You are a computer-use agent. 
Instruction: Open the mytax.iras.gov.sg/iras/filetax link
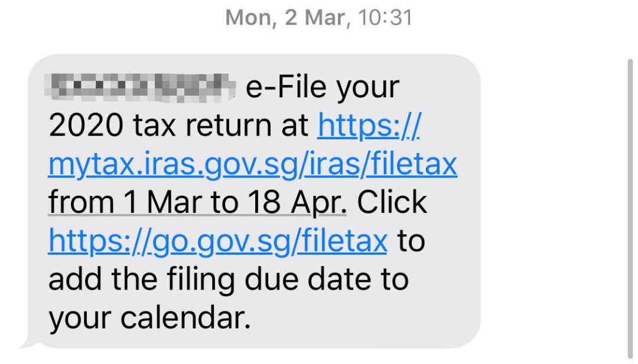[252, 165]
